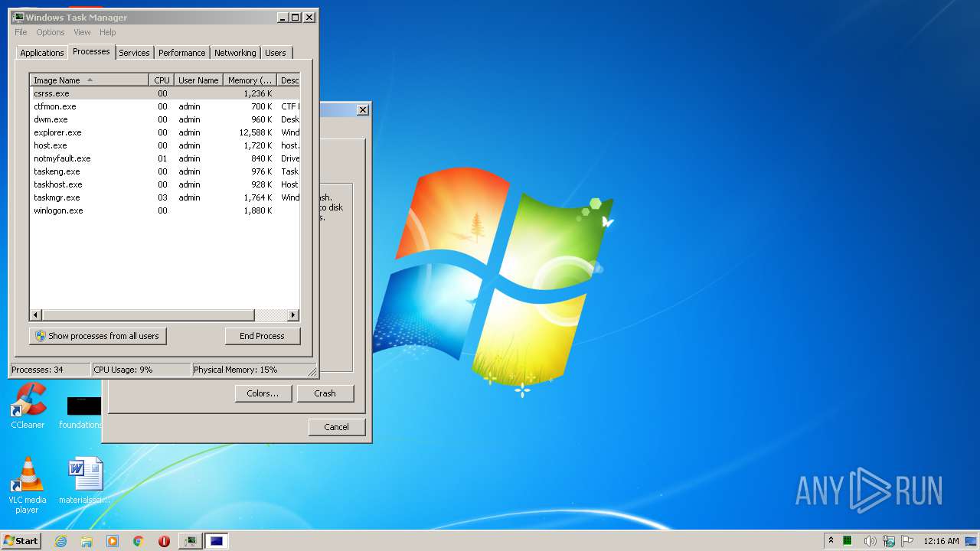
Task: Click the Task Manager title bar icon
Action: [18, 17]
